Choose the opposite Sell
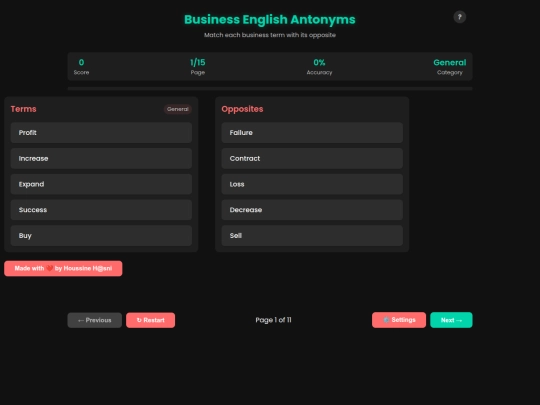Screen dimensions: 540x405 point(312,236)
